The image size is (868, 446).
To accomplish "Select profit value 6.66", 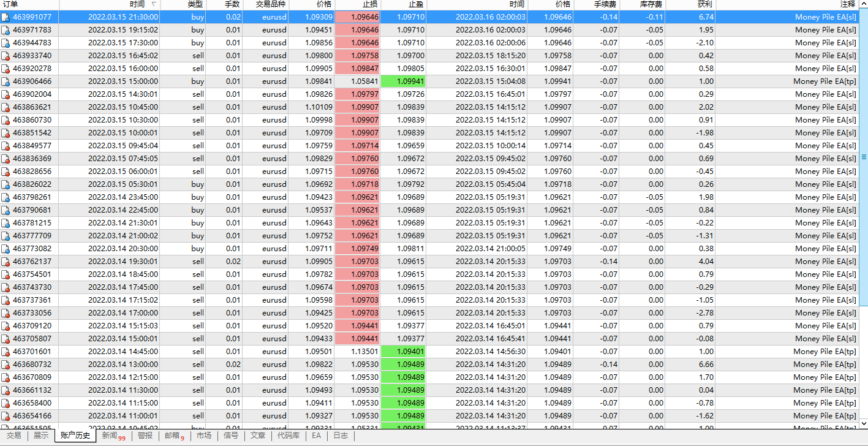I will pos(706,365).
